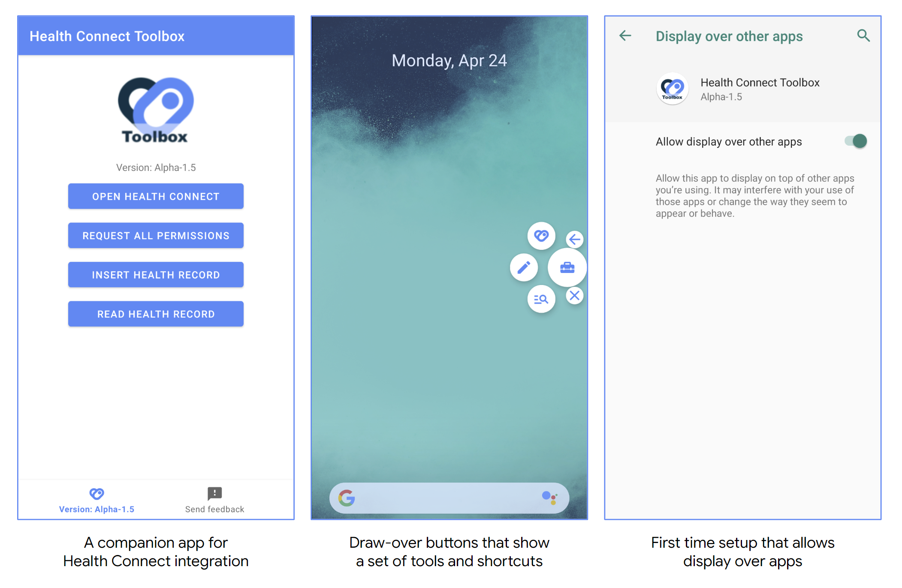The height and width of the screenshot is (588, 902).
Task: Click OPEN HEALTH CONNECT button
Action: (156, 196)
